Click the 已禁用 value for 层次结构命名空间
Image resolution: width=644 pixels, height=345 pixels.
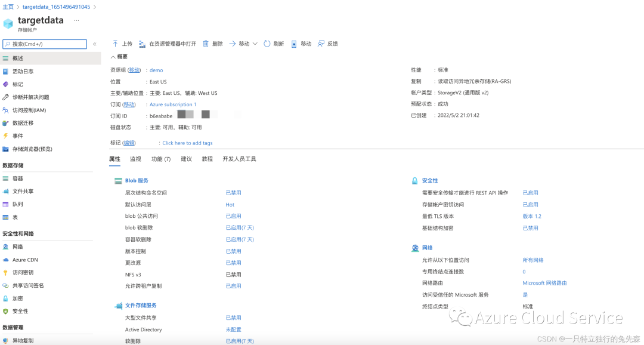[x=233, y=193]
